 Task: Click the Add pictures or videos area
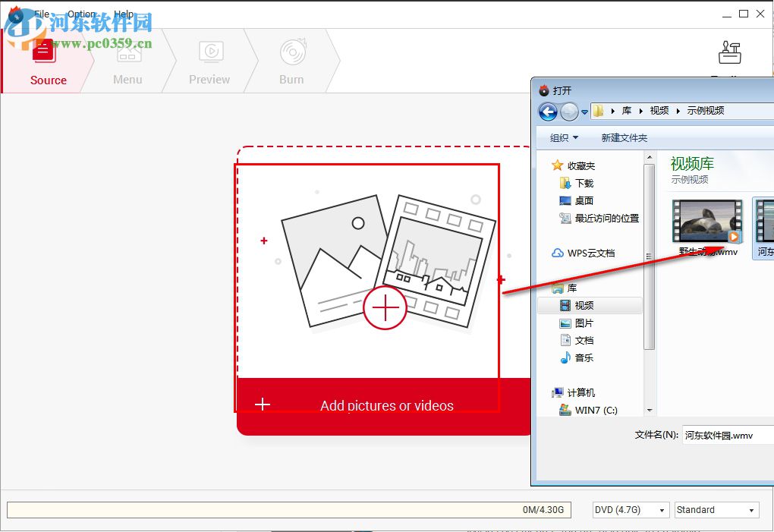(386, 405)
